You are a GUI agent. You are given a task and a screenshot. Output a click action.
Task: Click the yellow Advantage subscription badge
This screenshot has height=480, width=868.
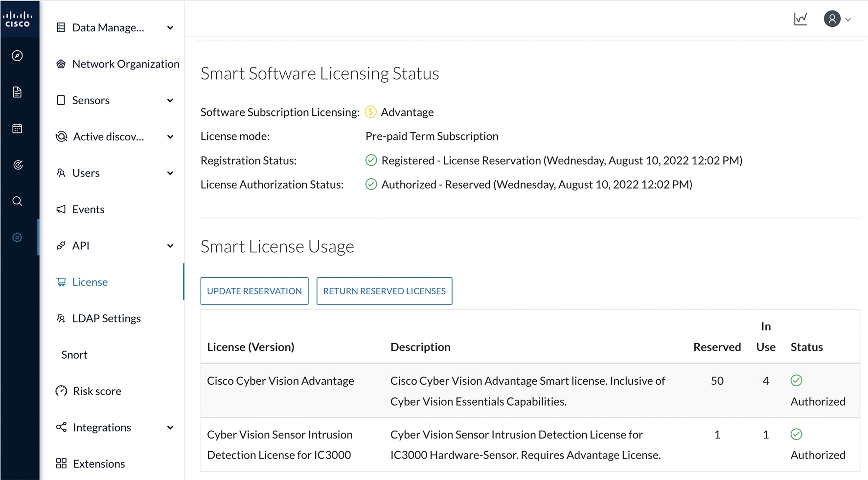tap(371, 111)
